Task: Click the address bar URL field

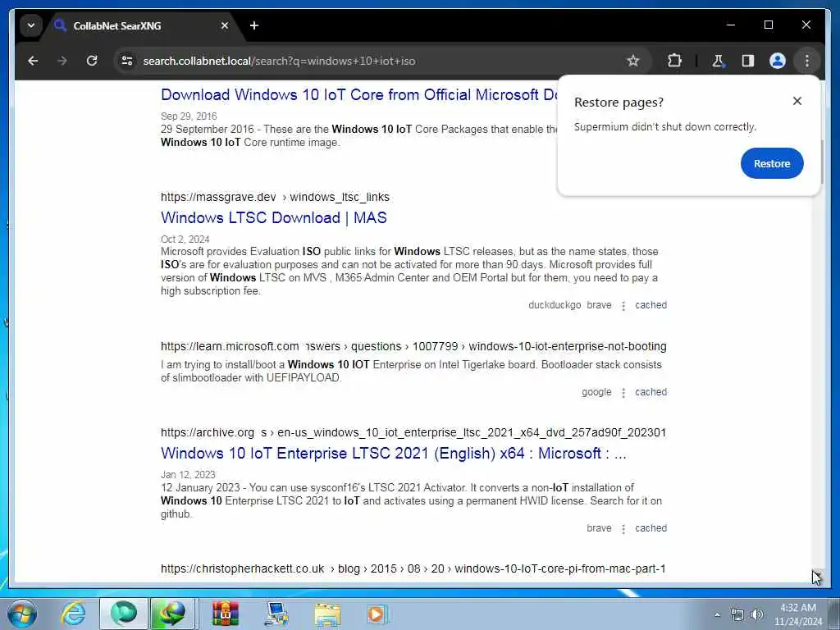Action: [375, 61]
